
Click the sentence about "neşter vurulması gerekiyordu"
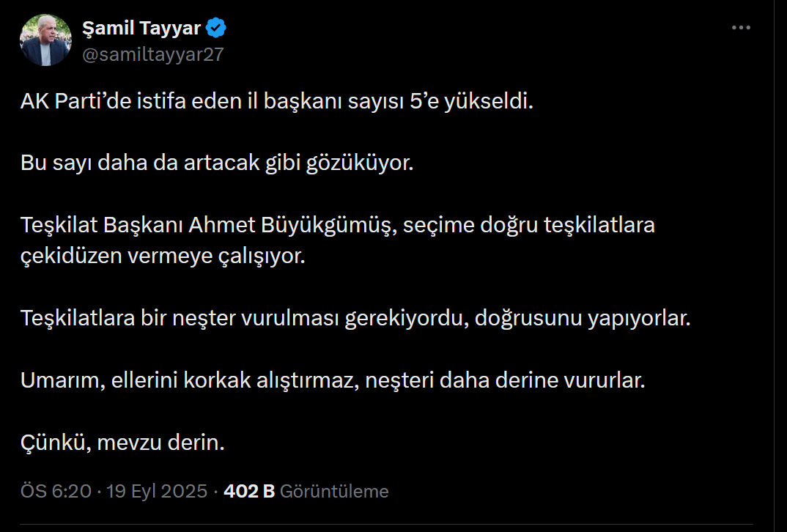click(x=355, y=319)
